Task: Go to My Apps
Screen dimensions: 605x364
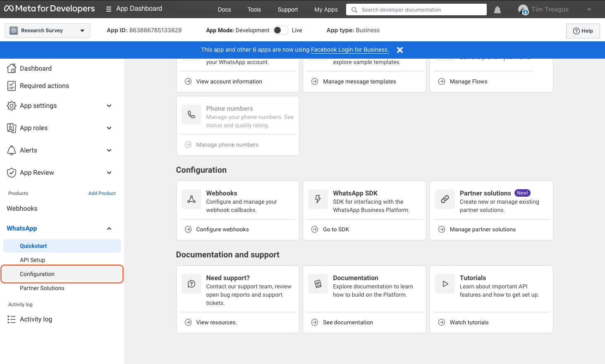Action: 326,10
